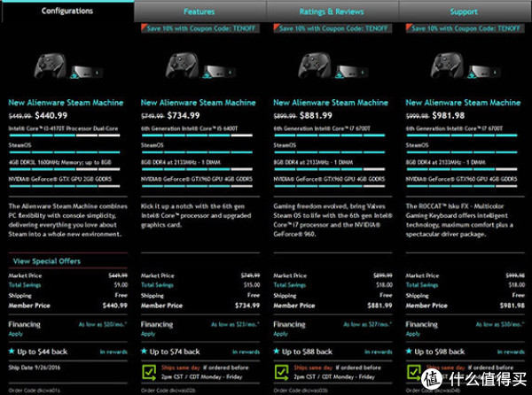Apply for financing on the $440.99 model
This screenshot has width=532, height=395.
pos(16,334)
